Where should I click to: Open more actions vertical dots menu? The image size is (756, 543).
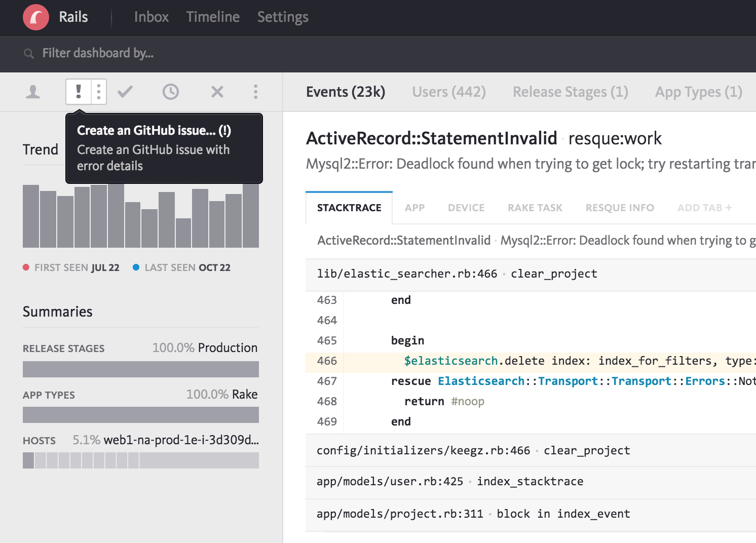click(x=255, y=92)
